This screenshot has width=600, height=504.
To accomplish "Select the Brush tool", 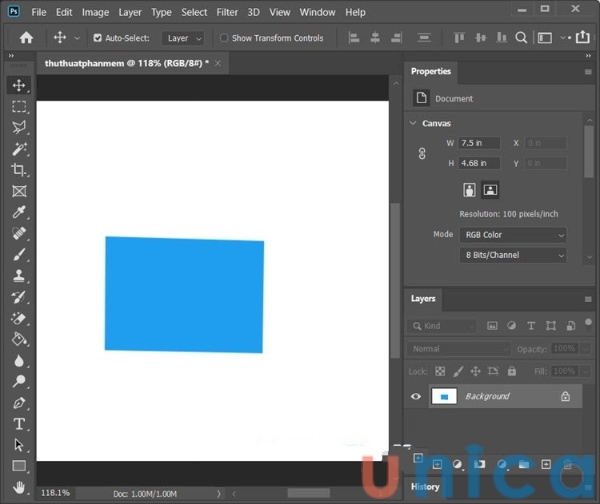I will coord(19,254).
